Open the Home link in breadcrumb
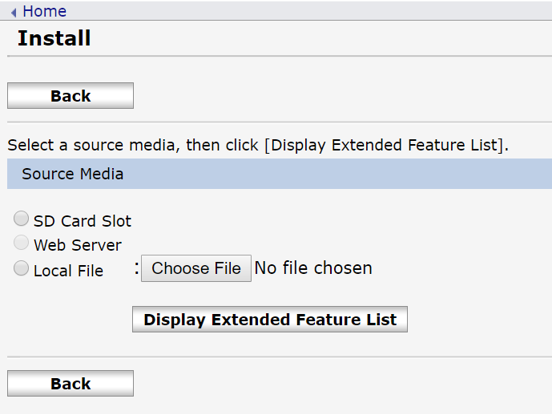 (45, 11)
